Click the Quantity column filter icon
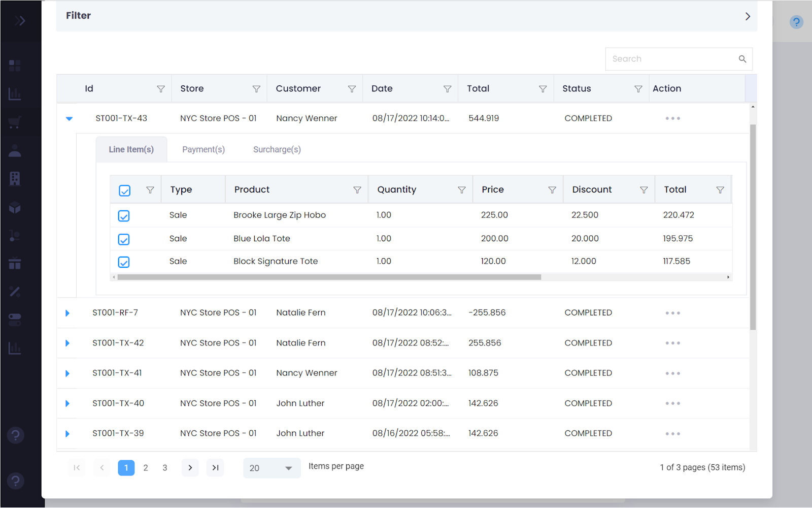 coord(461,190)
